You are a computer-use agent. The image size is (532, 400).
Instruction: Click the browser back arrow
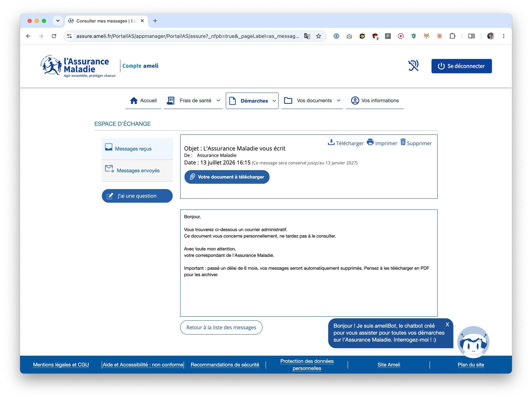click(x=28, y=36)
